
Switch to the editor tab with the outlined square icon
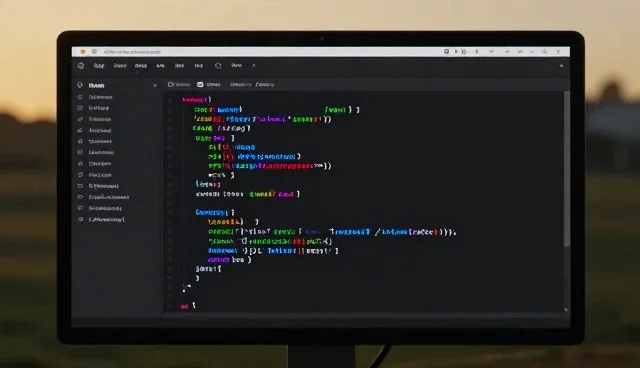point(179,84)
